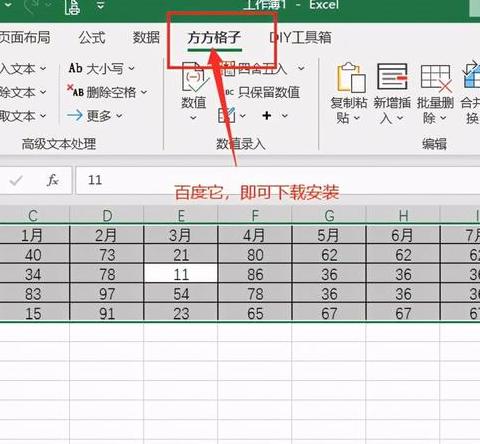Click cell with value 97
This screenshot has height=444, width=480.
[107, 293]
